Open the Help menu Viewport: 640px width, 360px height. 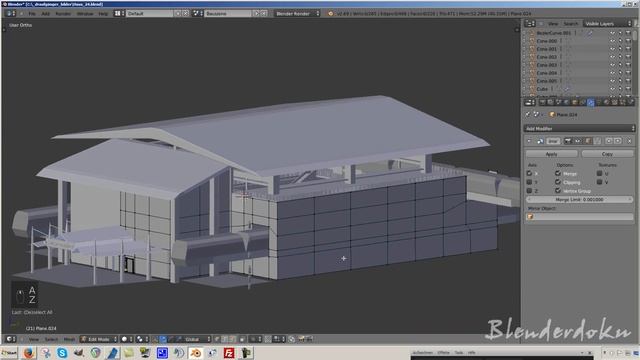point(103,13)
